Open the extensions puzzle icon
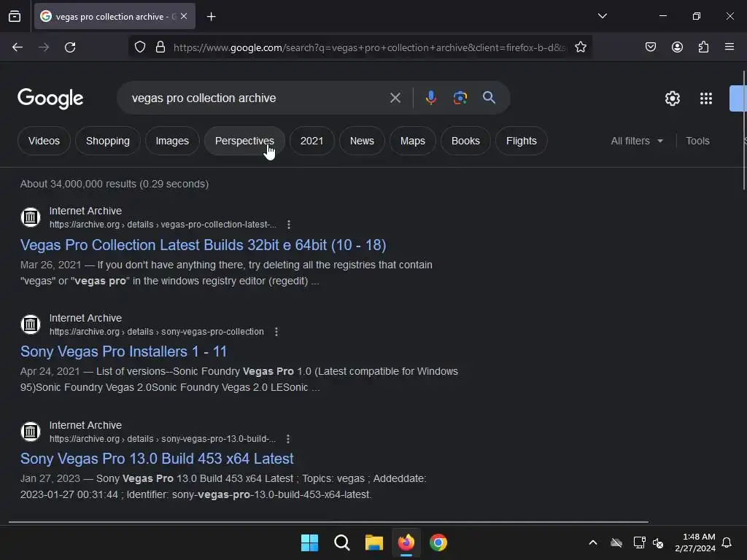The image size is (747, 560). pos(703,47)
